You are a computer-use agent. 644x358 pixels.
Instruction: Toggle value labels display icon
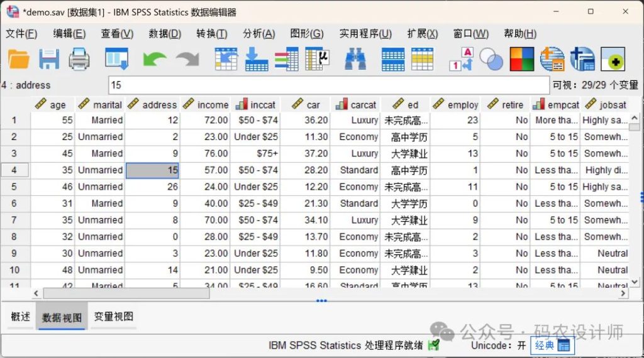click(x=461, y=60)
